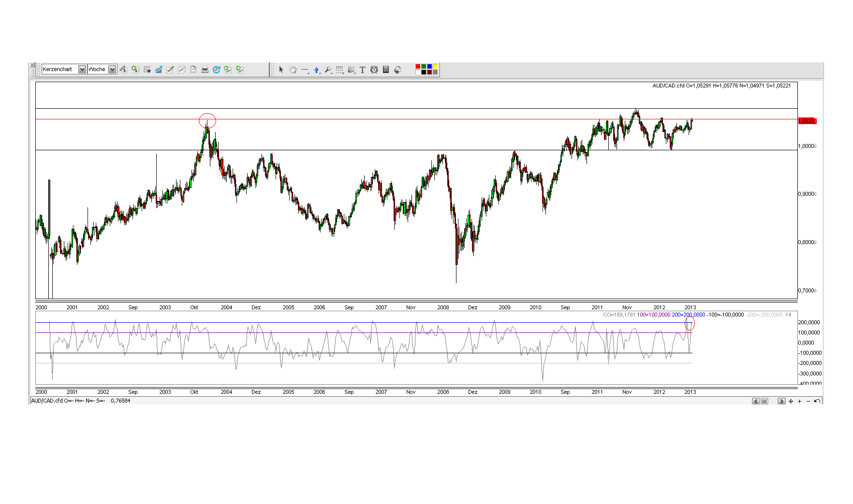853x504 pixels.
Task: Click the documents with arrow icon
Action: tap(397, 70)
